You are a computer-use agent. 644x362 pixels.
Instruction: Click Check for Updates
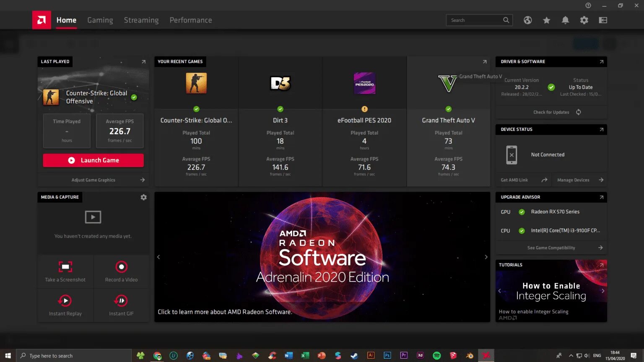pyautogui.click(x=551, y=112)
